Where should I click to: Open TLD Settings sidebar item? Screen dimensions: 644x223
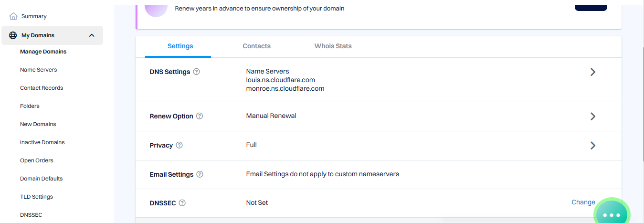coord(36,197)
